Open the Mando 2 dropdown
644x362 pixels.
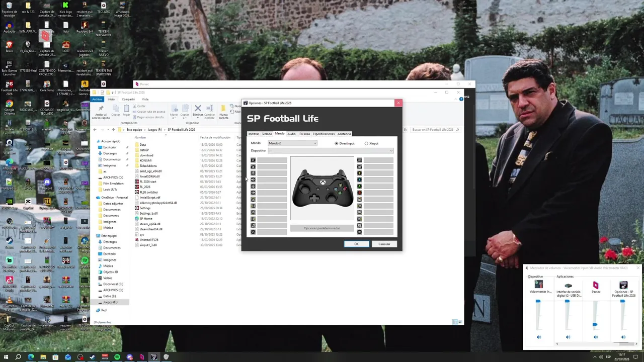pos(292,143)
